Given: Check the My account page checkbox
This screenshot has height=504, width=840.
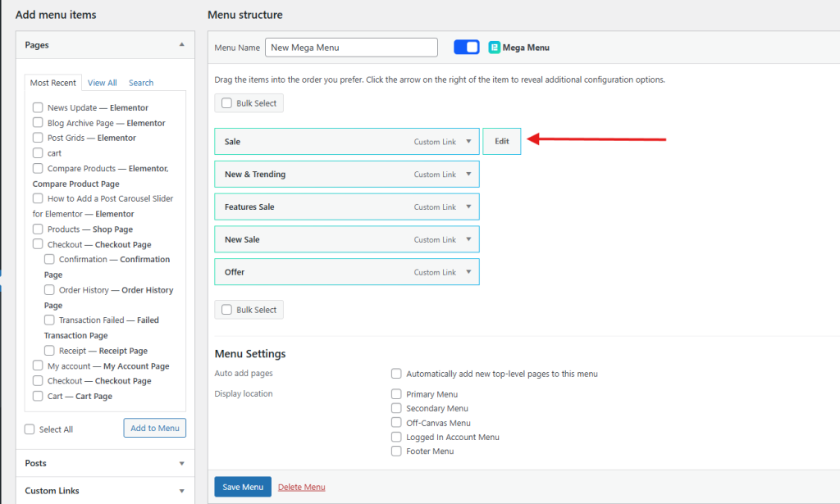Looking at the screenshot, I should click(38, 366).
